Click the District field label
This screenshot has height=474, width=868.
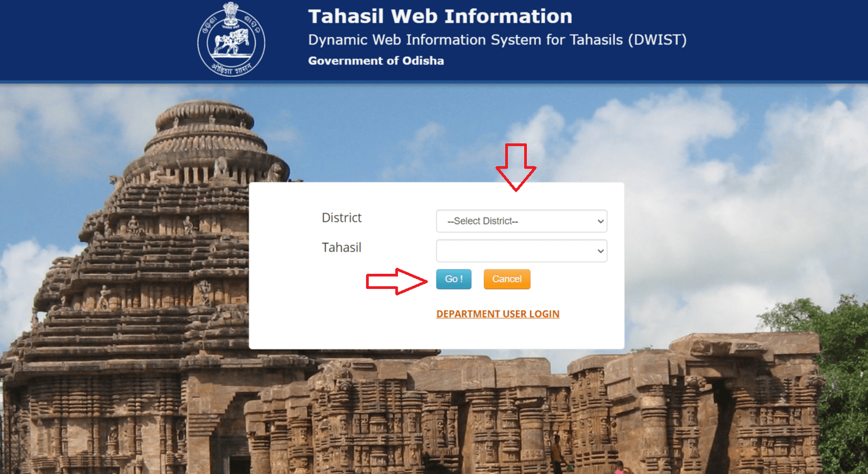pyautogui.click(x=341, y=218)
